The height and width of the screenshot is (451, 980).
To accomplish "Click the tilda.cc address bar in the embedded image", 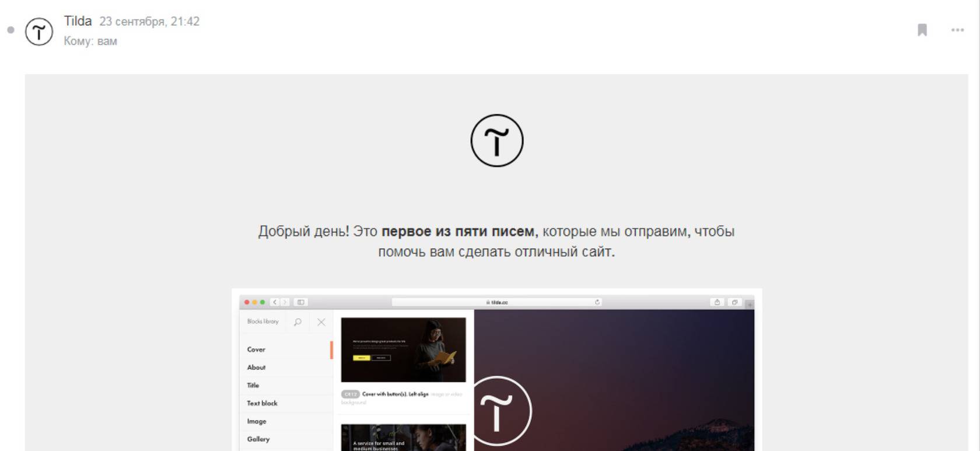I will click(x=497, y=302).
